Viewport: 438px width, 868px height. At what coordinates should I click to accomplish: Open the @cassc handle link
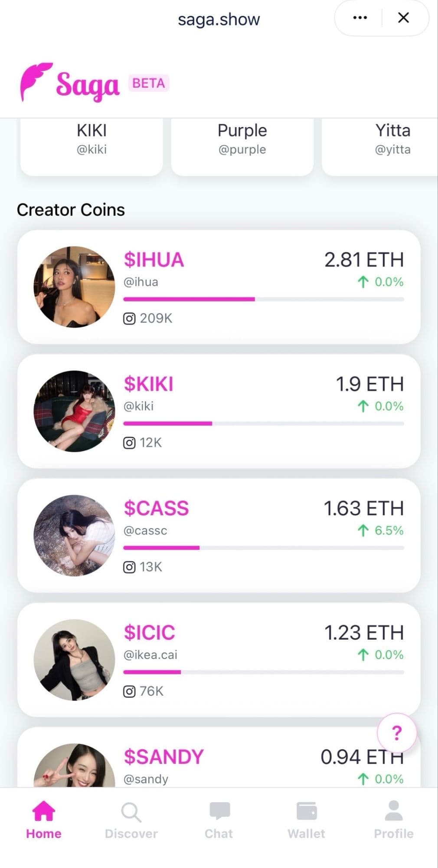point(145,530)
